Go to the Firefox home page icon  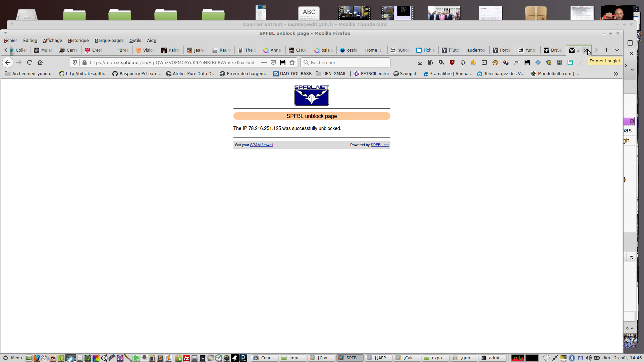[x=40, y=62]
